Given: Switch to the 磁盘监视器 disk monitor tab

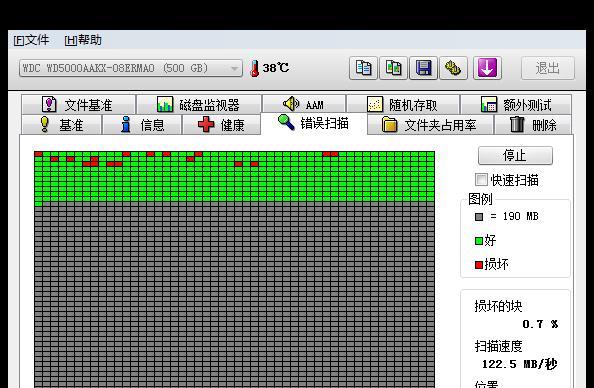Looking at the screenshot, I should click(x=199, y=104).
